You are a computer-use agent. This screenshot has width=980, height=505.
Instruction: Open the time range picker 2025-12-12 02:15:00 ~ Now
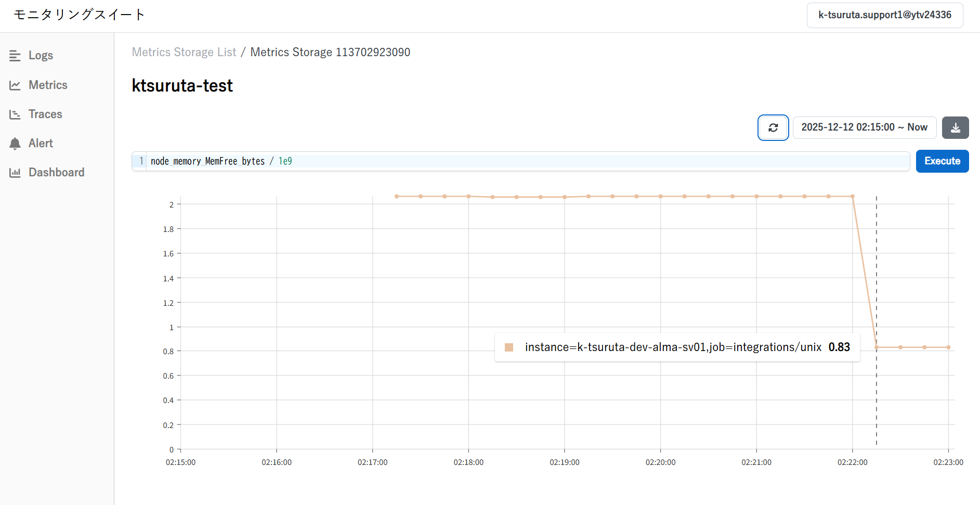864,127
